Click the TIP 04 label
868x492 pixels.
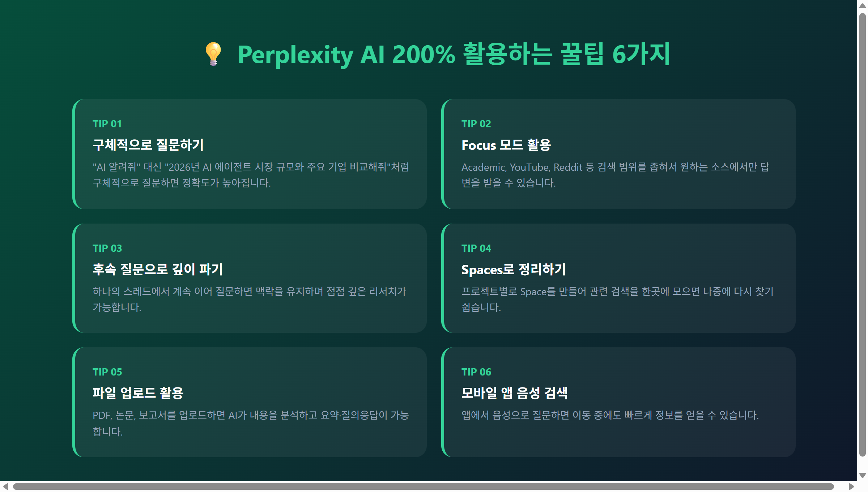click(476, 249)
